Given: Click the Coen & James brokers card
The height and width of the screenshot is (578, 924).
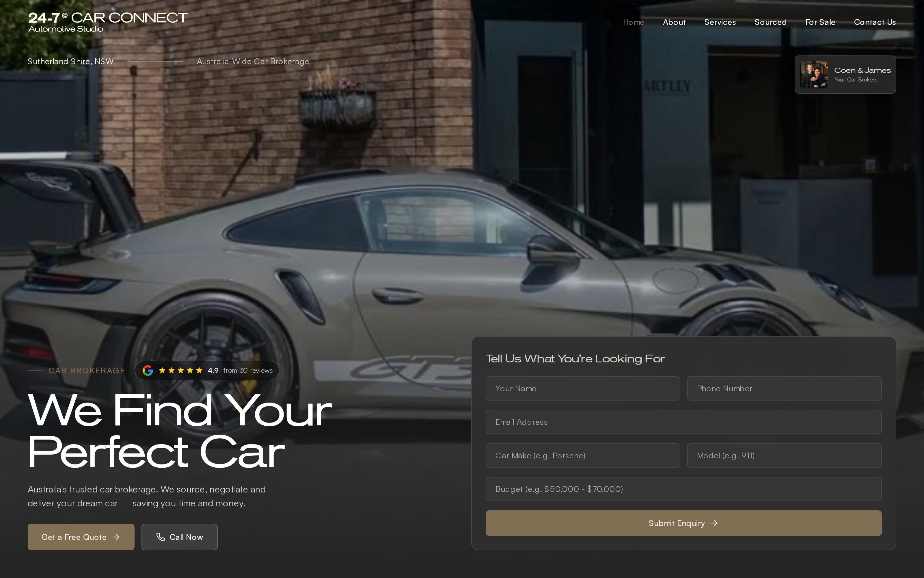Looking at the screenshot, I should [845, 75].
